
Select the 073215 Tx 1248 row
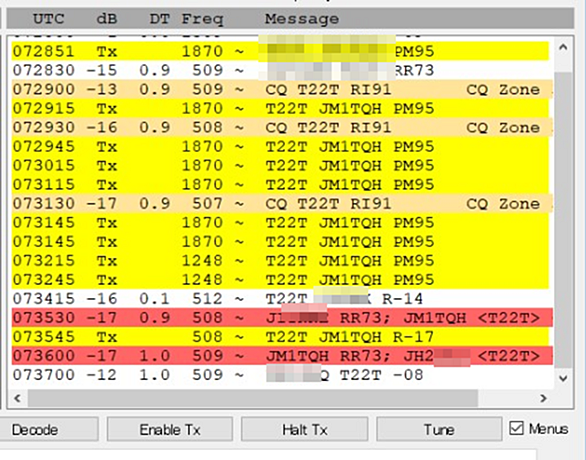click(280, 261)
